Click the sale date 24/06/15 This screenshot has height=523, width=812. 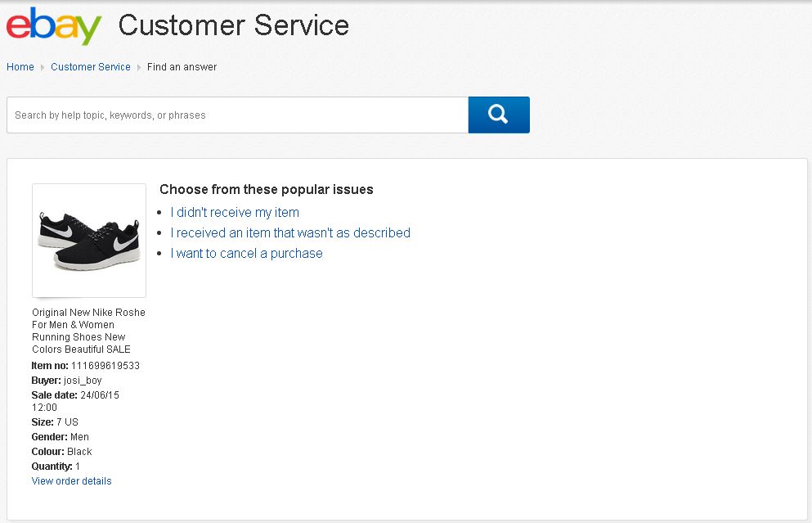(x=100, y=395)
